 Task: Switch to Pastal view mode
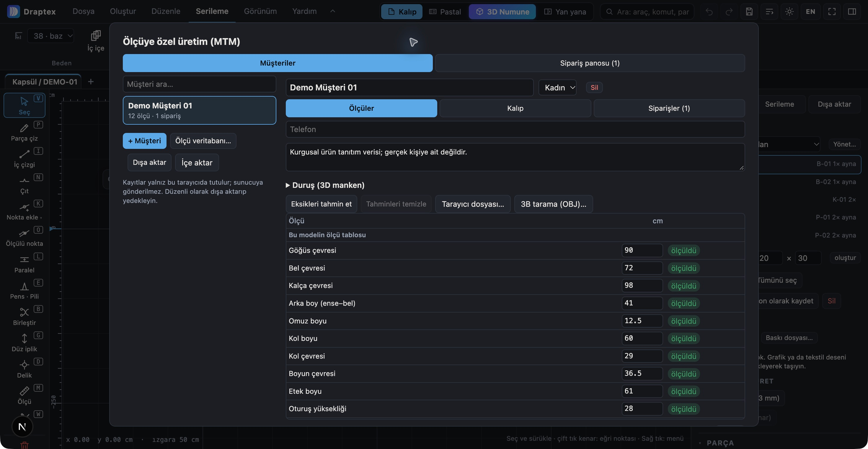445,12
